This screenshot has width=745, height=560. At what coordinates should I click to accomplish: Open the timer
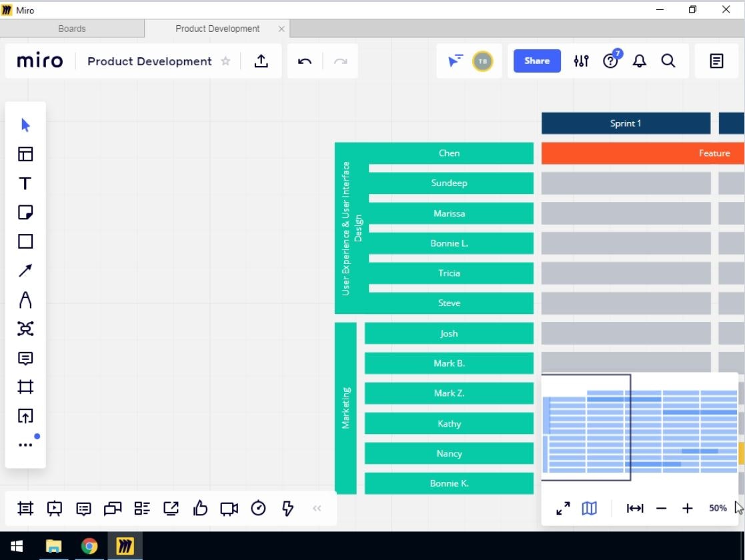click(x=259, y=508)
